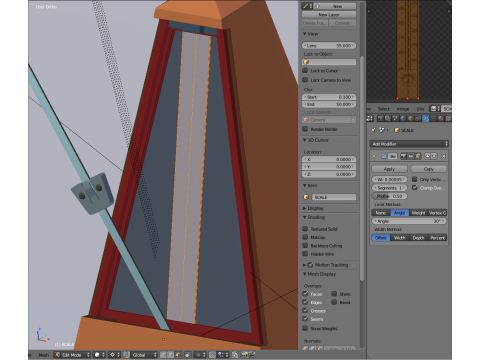480x360 pixels.
Task: Click the OpenGL render image icon in header
Action: pos(245,355)
